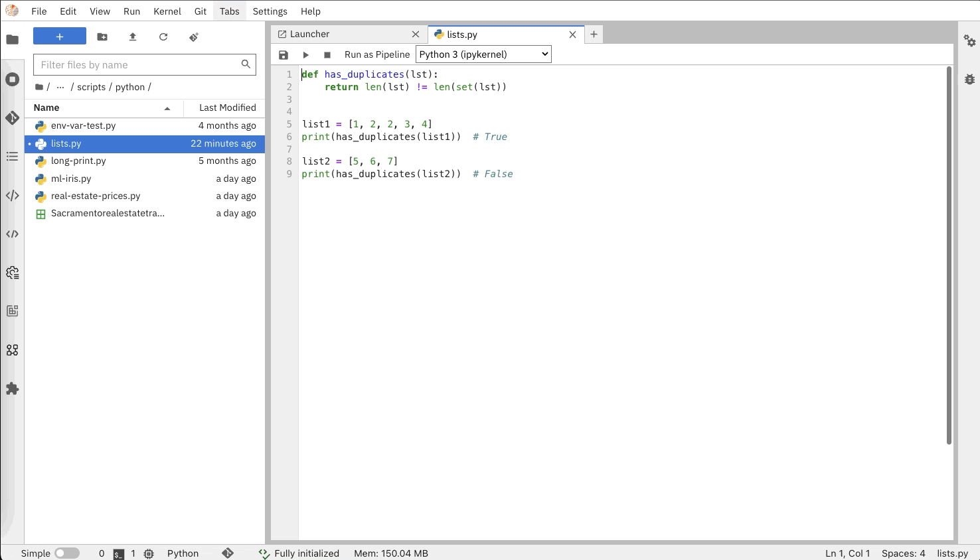Click the Jupyter logo icon
Image resolution: width=980 pixels, height=560 pixels.
(x=12, y=11)
